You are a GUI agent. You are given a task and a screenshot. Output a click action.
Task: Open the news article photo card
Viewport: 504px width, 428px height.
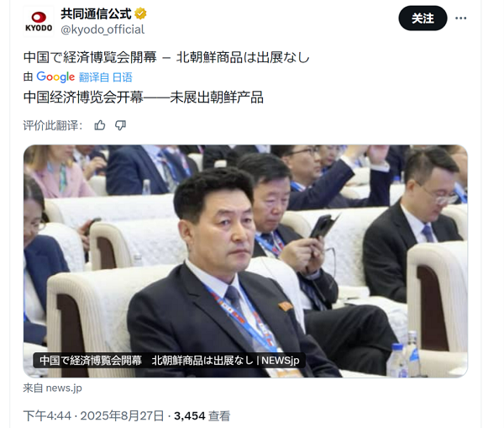(245, 261)
